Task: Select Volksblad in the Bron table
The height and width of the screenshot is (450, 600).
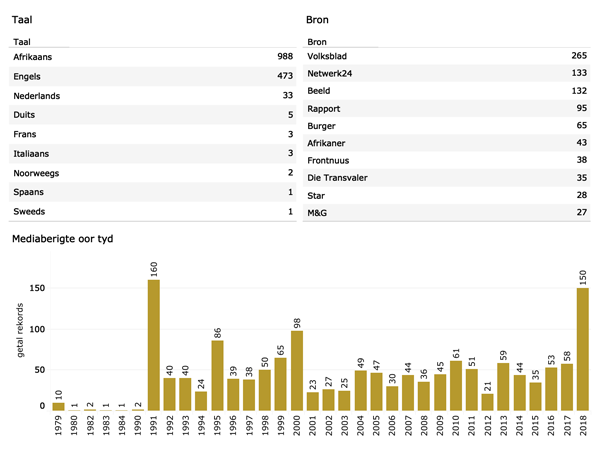Action: coord(445,57)
